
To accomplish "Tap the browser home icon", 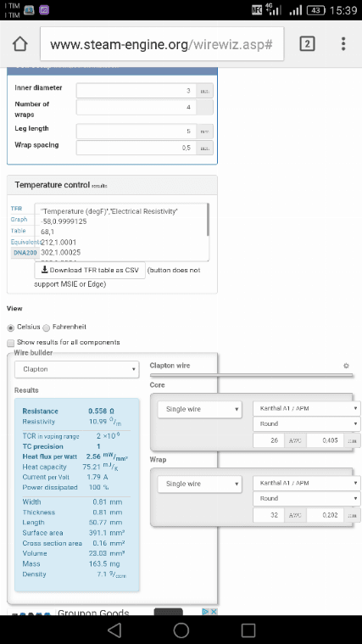I will pyautogui.click(x=20, y=44).
